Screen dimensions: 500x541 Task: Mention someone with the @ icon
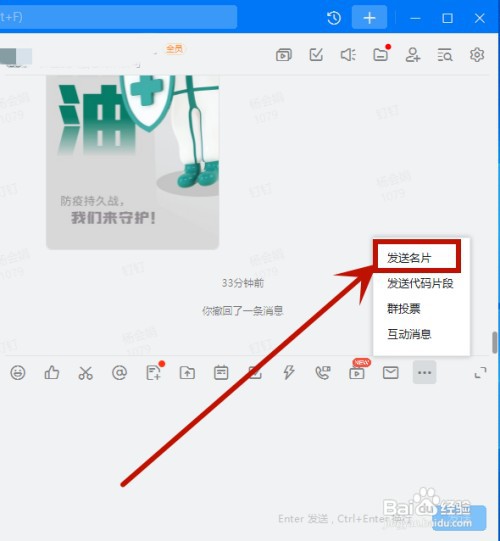[119, 373]
